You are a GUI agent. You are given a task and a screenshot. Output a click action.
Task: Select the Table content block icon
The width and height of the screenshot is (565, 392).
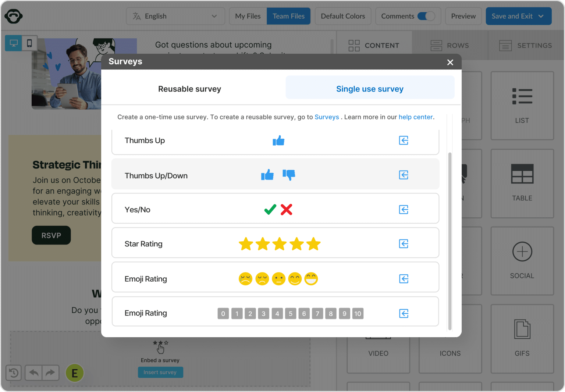coord(522,183)
